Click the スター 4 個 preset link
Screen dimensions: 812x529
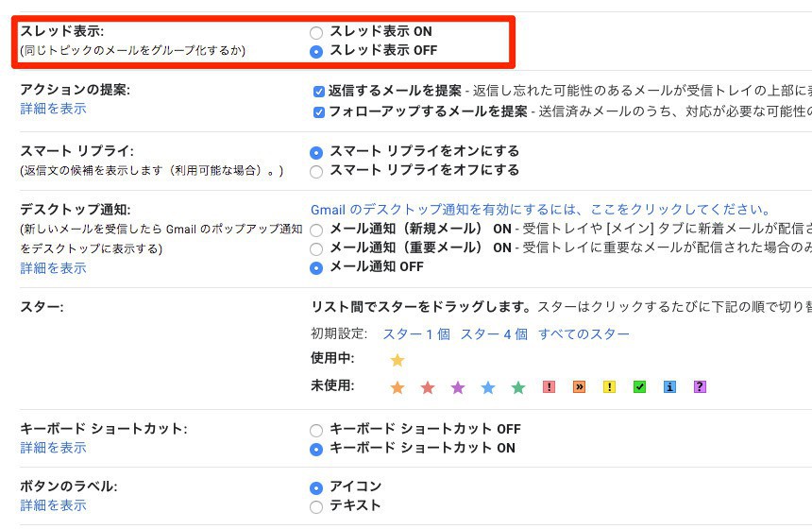click(494, 334)
